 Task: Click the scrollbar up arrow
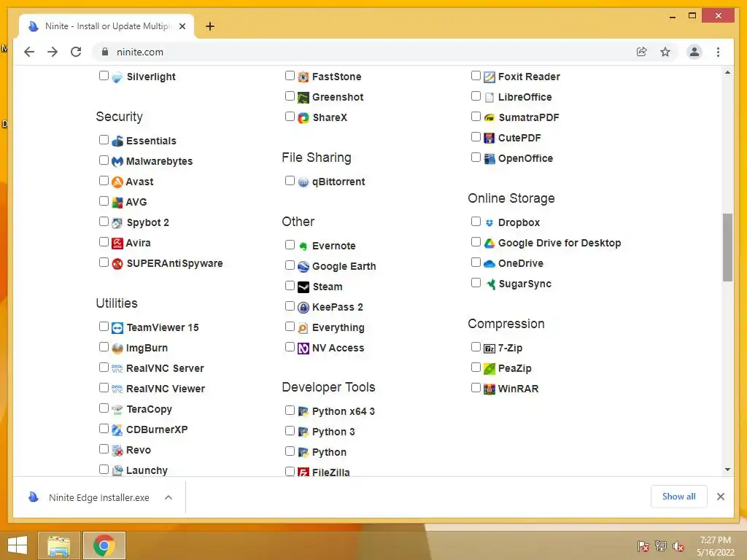click(727, 73)
